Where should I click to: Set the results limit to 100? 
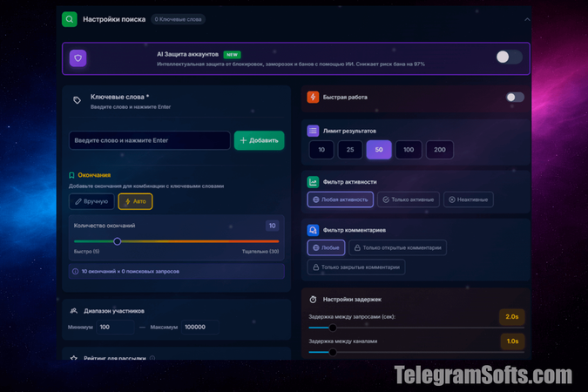[409, 150]
